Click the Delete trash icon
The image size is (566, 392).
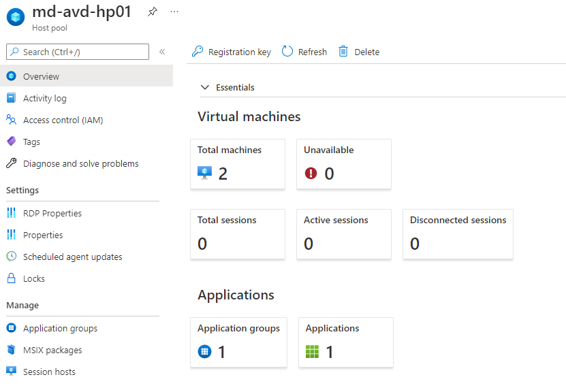coord(343,52)
